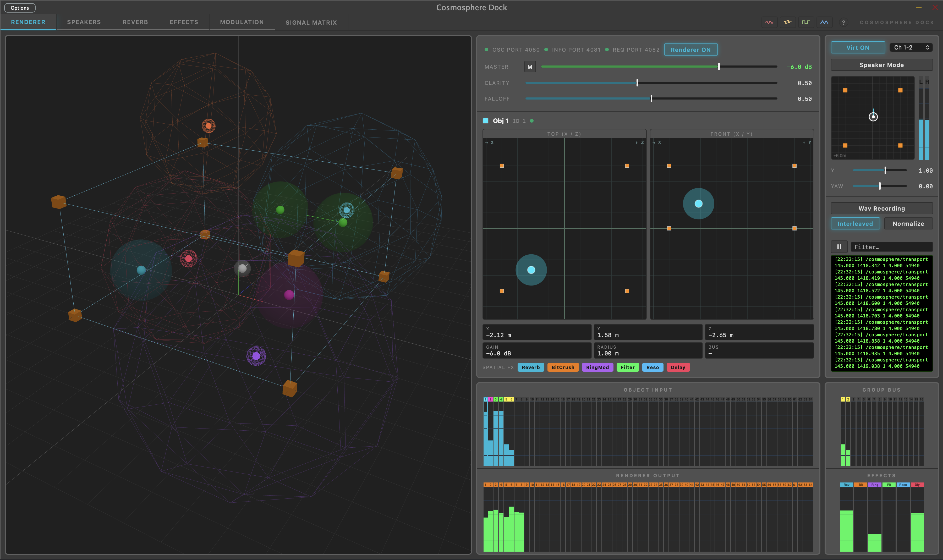Select group bus 1 label
The width and height of the screenshot is (943, 560).
tap(843, 399)
